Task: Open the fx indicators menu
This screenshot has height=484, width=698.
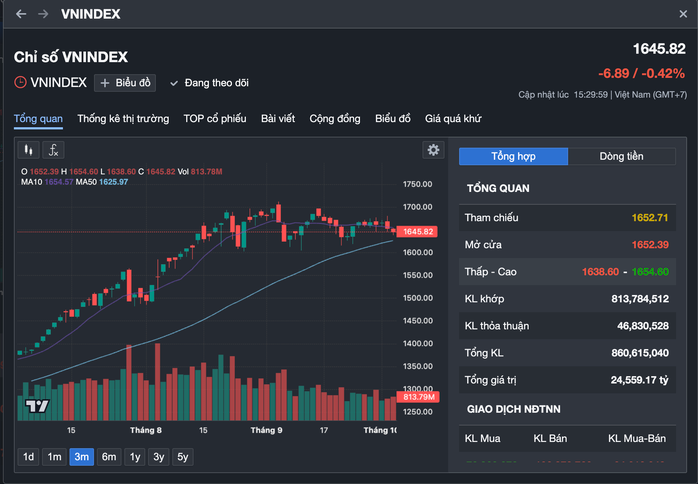Action: [53, 150]
